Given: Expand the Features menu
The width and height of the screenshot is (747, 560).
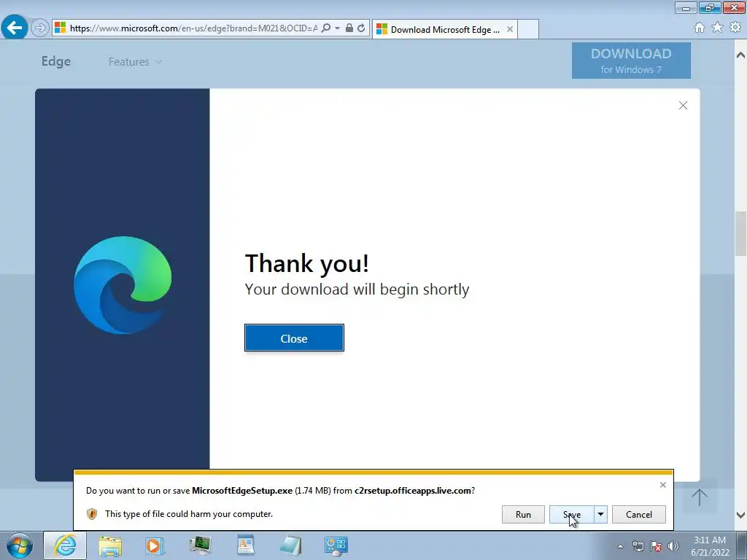Looking at the screenshot, I should 135,62.
